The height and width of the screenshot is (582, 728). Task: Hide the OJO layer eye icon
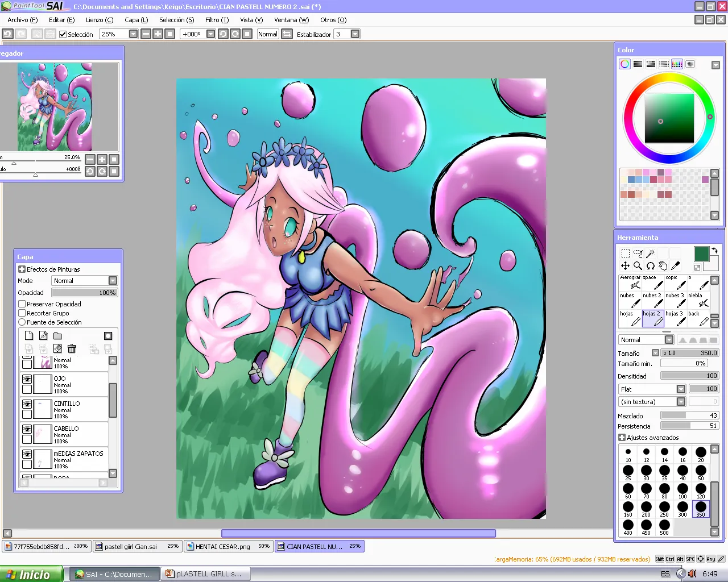click(x=27, y=379)
